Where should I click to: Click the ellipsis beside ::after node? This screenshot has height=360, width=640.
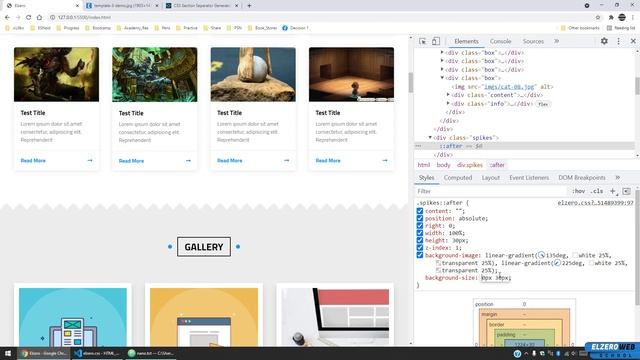pyautogui.click(x=418, y=146)
